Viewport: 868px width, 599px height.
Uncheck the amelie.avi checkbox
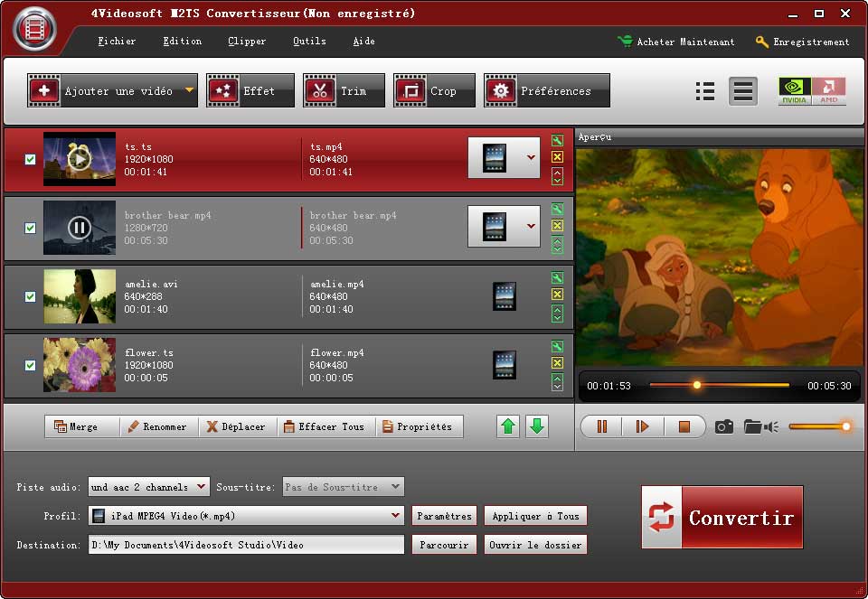click(30, 296)
